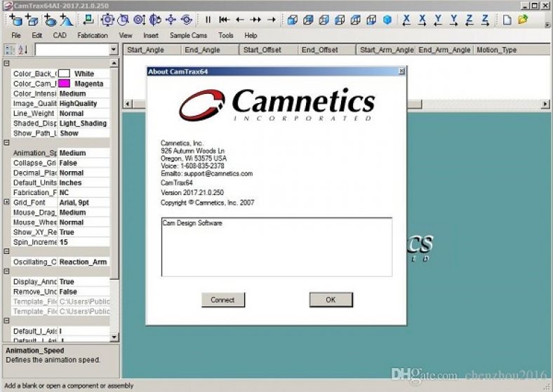Click the open folder file icon
The image size is (553, 392).
[x=523, y=20]
